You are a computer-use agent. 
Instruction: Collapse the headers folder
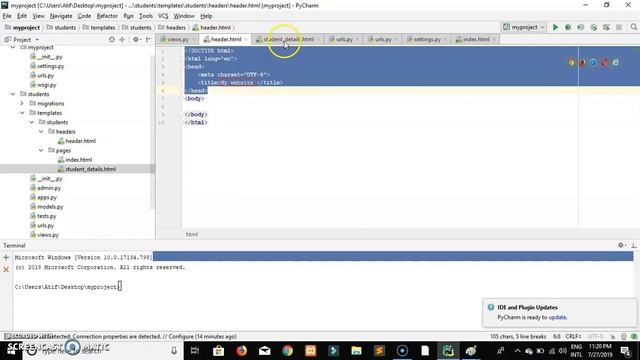point(41,132)
